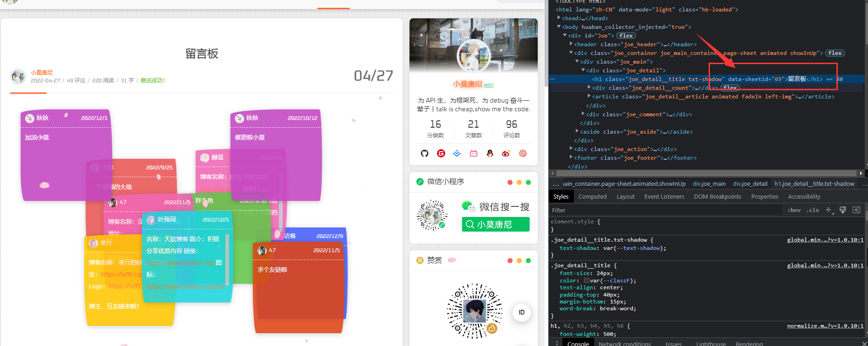The image size is (868, 346).
Task: Toggle the .cls class editor
Action: click(813, 210)
